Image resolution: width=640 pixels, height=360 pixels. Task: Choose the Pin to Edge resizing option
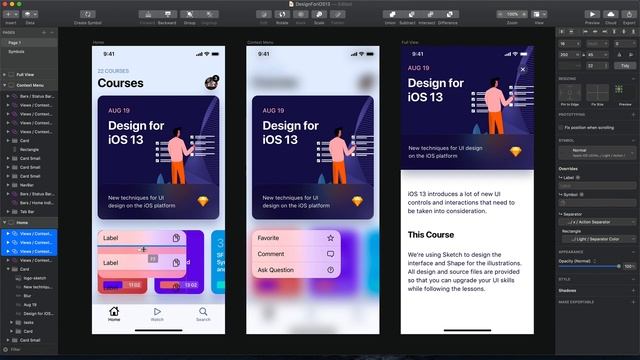click(x=570, y=93)
